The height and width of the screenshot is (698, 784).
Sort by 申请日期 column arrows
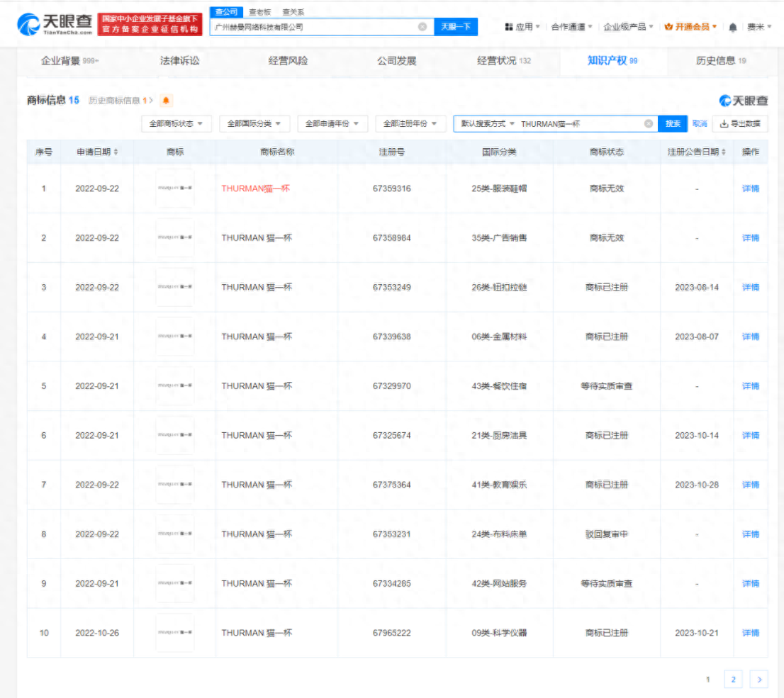pos(116,152)
